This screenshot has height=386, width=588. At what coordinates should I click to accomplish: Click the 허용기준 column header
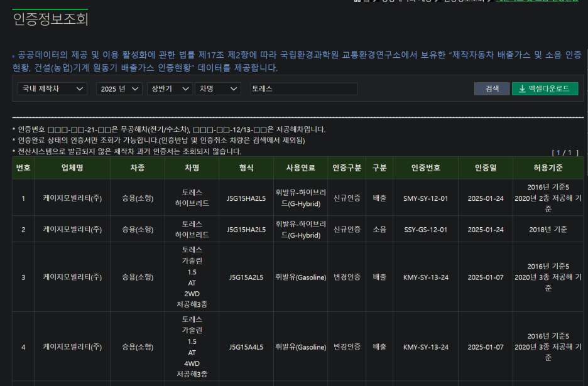[548, 168]
